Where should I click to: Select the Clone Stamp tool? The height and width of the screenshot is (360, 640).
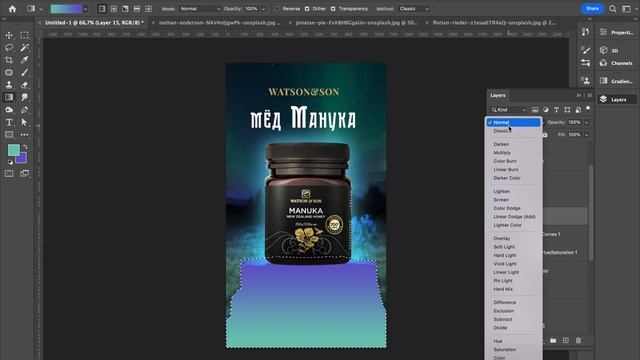[x=9, y=85]
